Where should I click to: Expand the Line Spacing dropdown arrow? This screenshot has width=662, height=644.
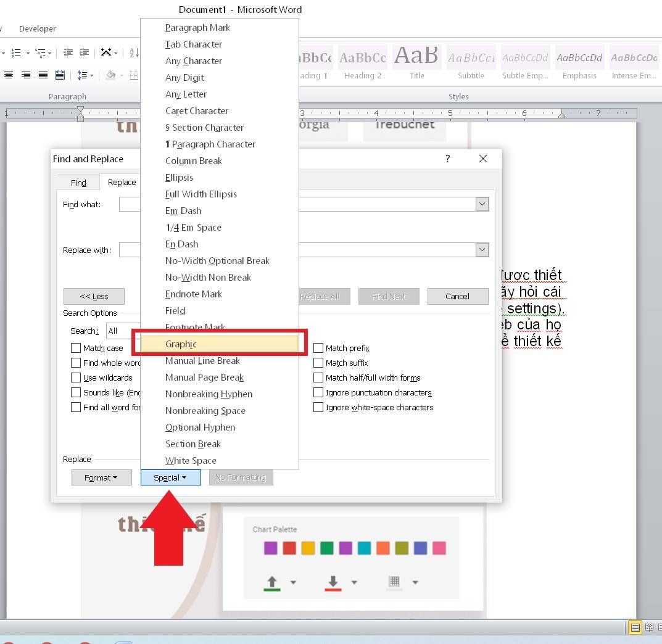pos(91,76)
